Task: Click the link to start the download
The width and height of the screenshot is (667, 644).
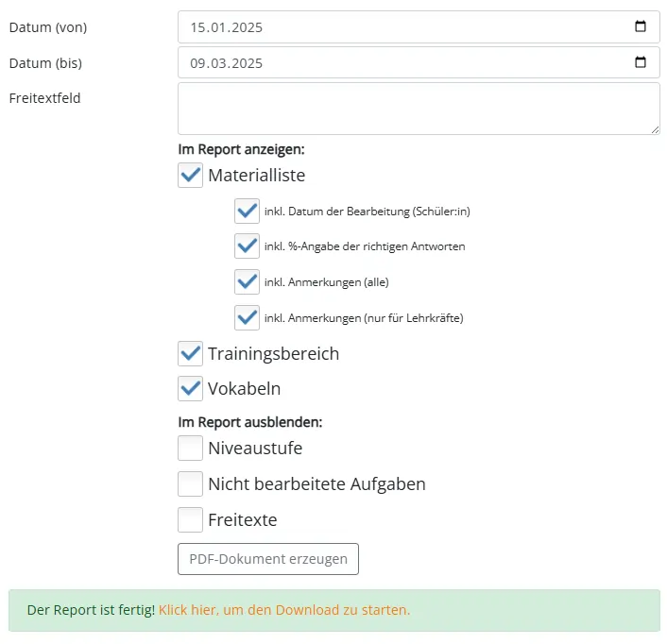Action: (x=283, y=610)
